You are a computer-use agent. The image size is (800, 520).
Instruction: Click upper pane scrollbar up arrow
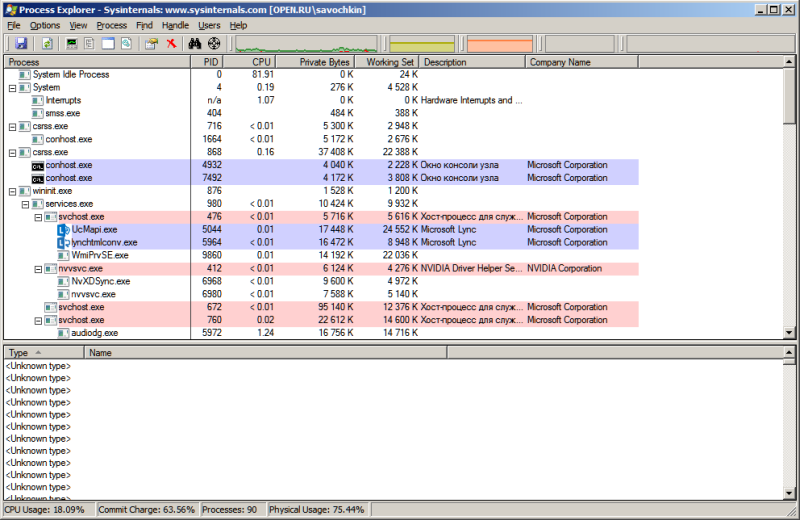pos(789,62)
